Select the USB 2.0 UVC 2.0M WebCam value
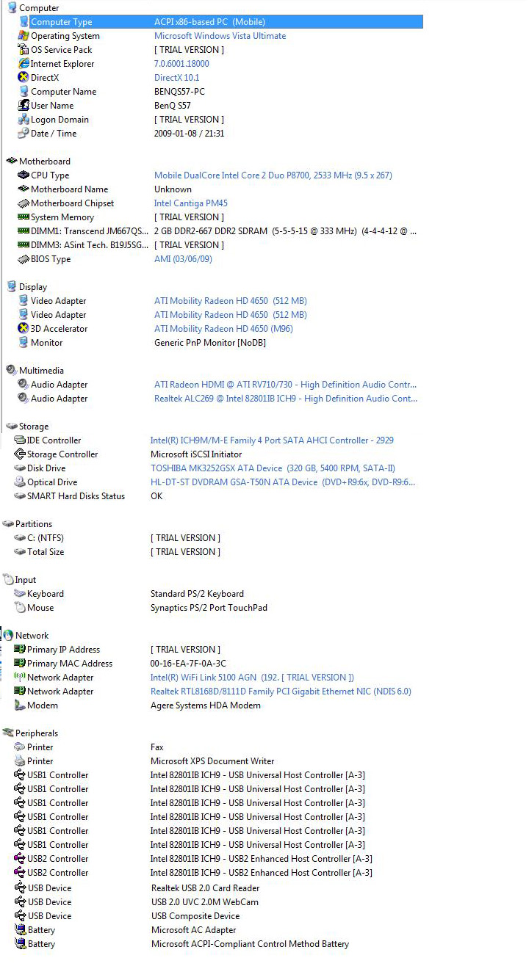529x980 pixels. click(x=205, y=902)
